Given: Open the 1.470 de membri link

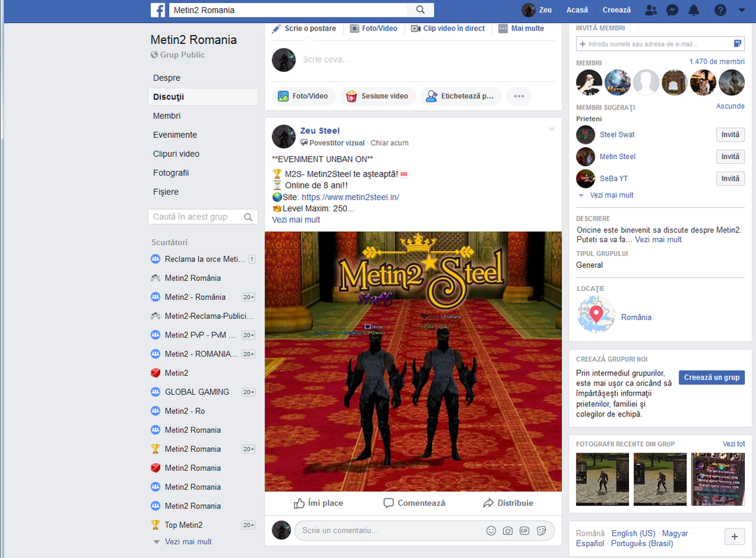Looking at the screenshot, I should [x=716, y=61].
